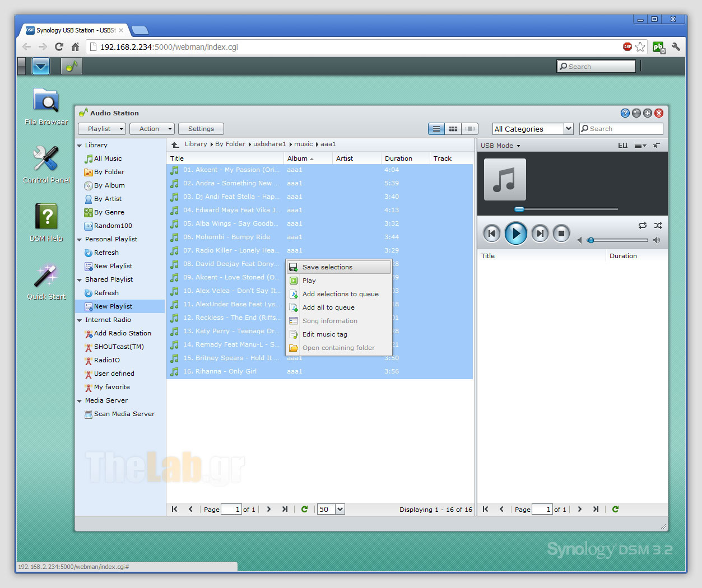The image size is (702, 588).
Task: Collapse the Library tree section
Action: [80, 146]
